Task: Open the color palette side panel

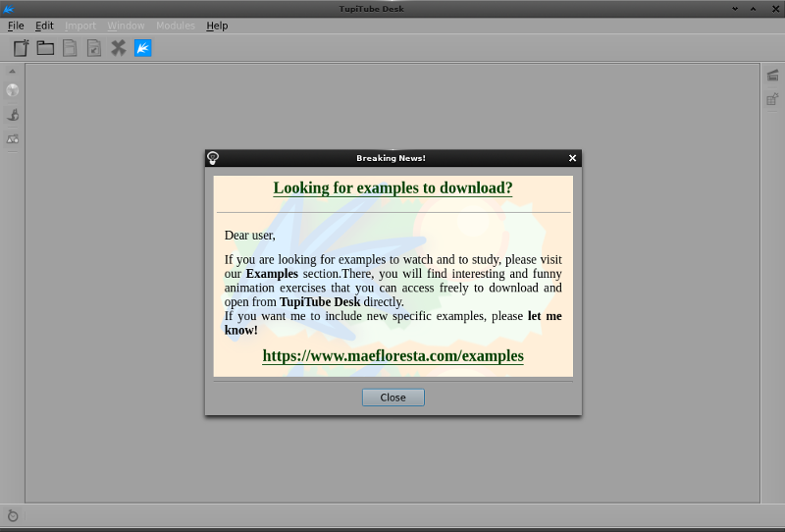Action: coord(13,90)
